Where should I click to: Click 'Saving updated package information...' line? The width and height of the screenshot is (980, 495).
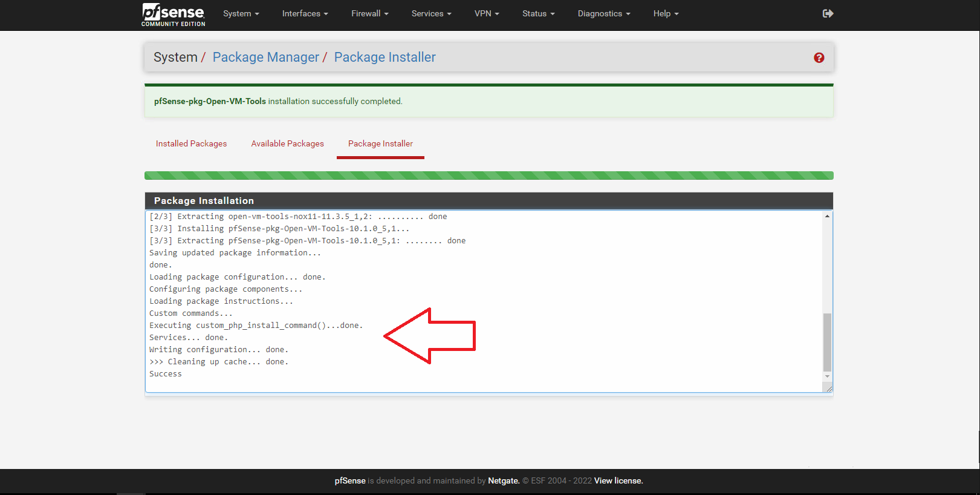(235, 253)
